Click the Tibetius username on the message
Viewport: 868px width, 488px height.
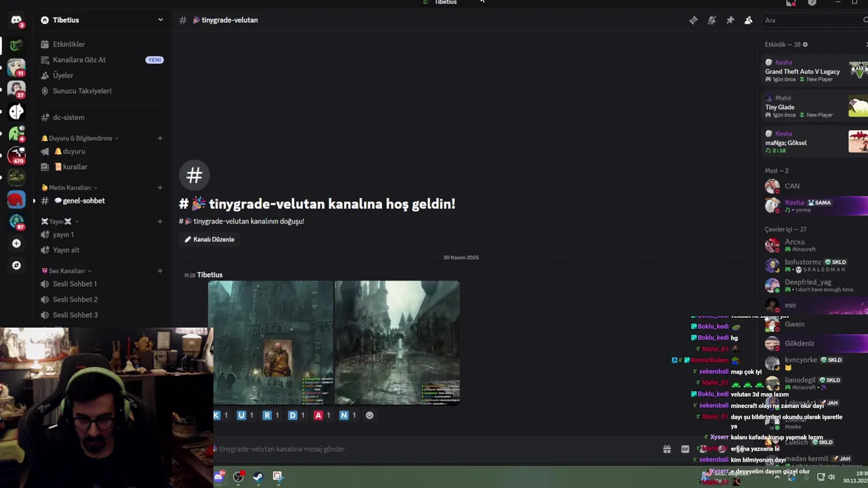[210, 275]
